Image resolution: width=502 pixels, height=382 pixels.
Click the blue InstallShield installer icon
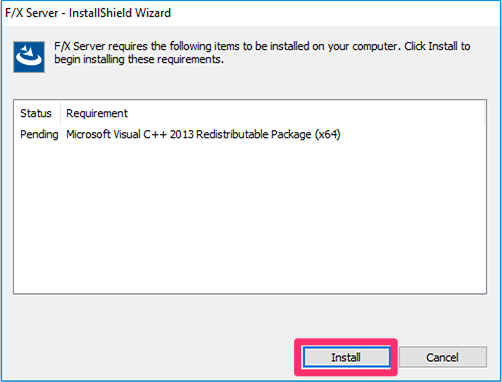point(29,57)
